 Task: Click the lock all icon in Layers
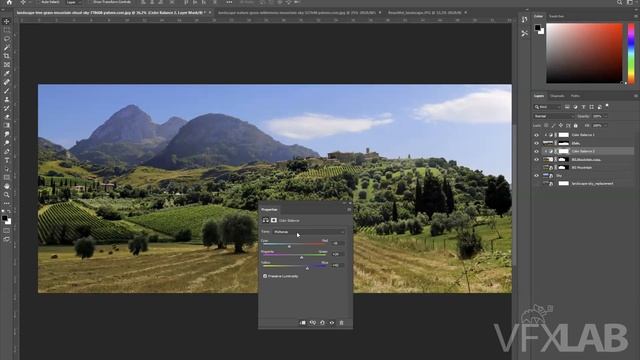[x=576, y=126]
